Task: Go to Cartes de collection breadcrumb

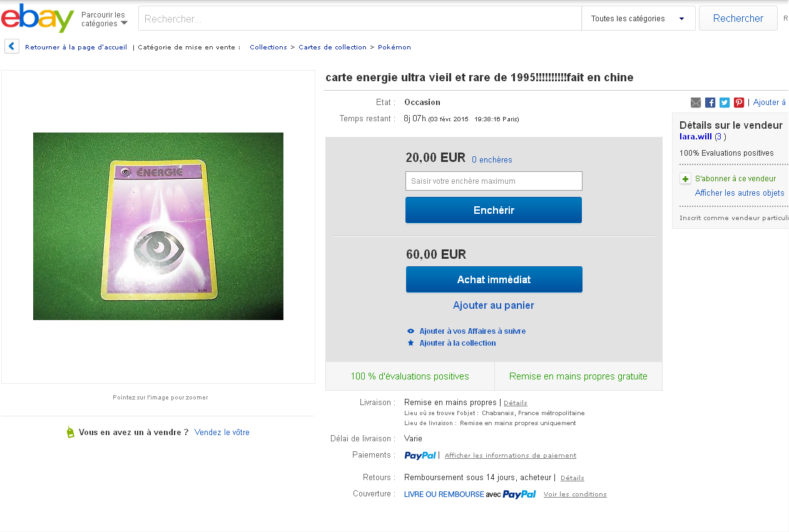Action: [332, 48]
